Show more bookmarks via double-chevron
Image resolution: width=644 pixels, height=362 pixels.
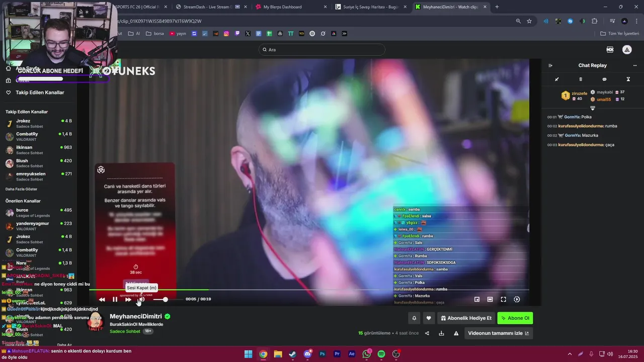point(344,34)
